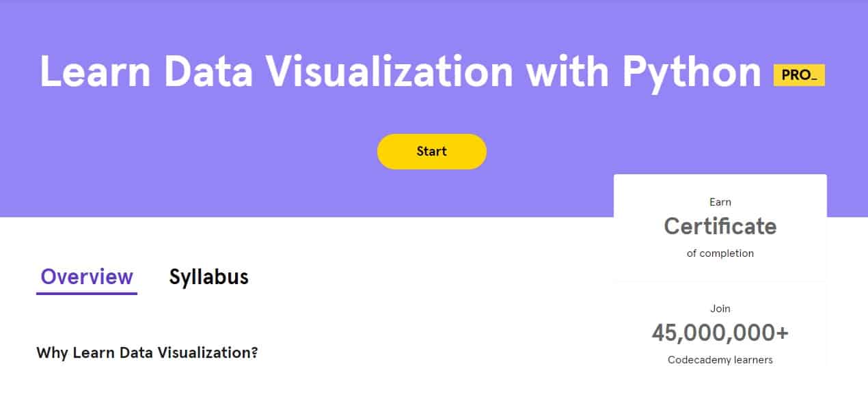Click the Codecademy learners label
Image resolution: width=868 pixels, height=403 pixels.
pyautogui.click(x=720, y=359)
